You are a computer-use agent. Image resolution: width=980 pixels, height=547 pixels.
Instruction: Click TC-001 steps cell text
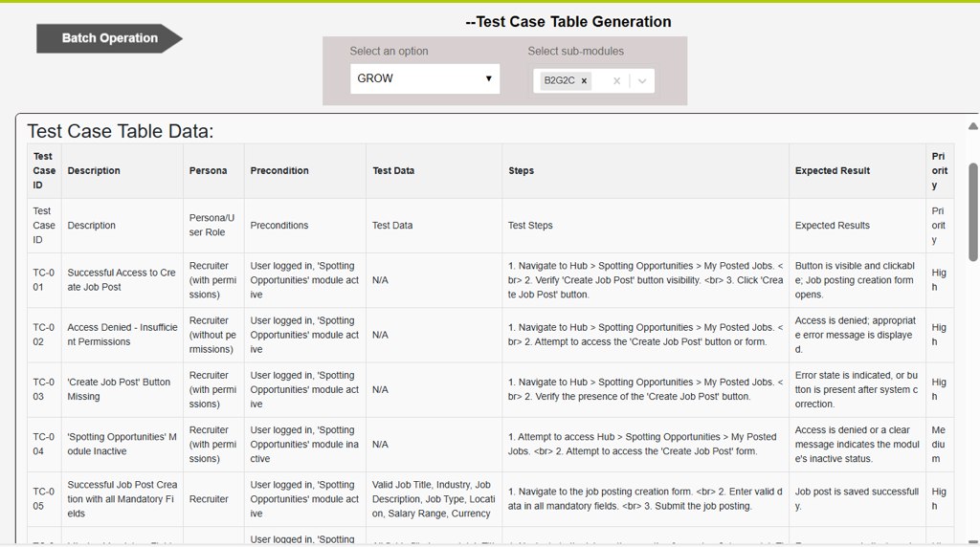(x=646, y=280)
